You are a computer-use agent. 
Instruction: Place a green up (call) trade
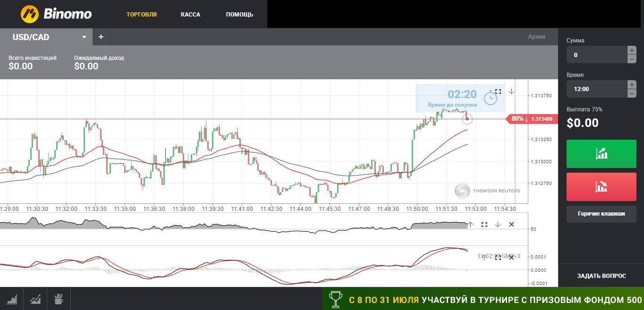pyautogui.click(x=602, y=153)
